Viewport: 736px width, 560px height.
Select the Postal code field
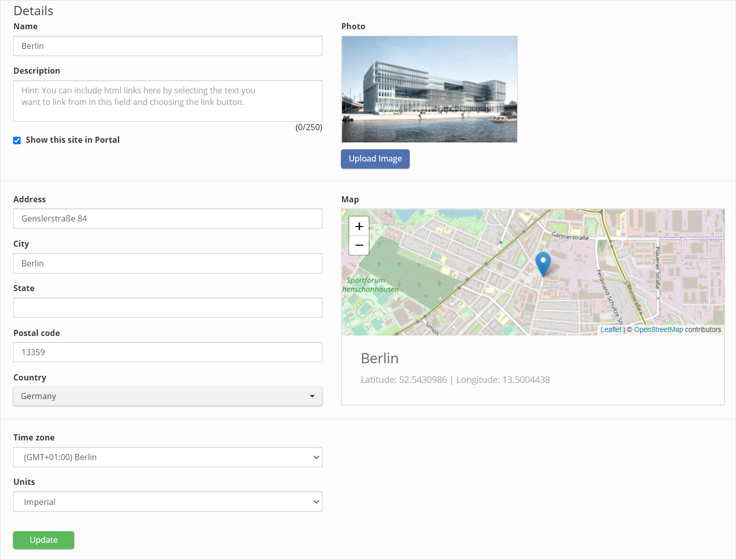click(x=167, y=352)
